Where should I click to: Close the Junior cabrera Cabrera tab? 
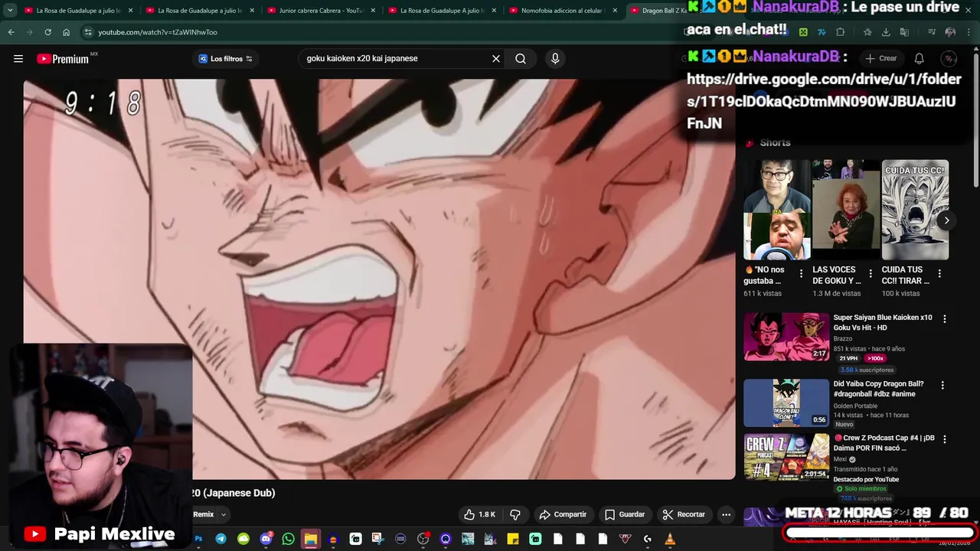pyautogui.click(x=373, y=11)
